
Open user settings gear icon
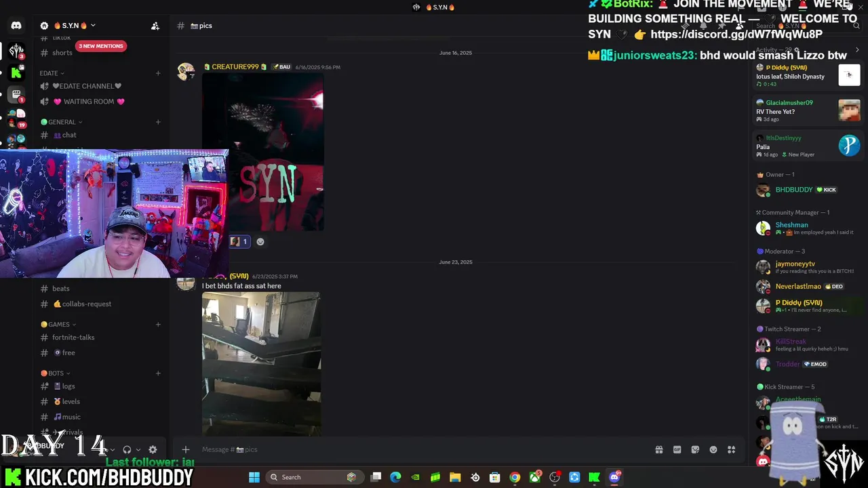tap(153, 449)
